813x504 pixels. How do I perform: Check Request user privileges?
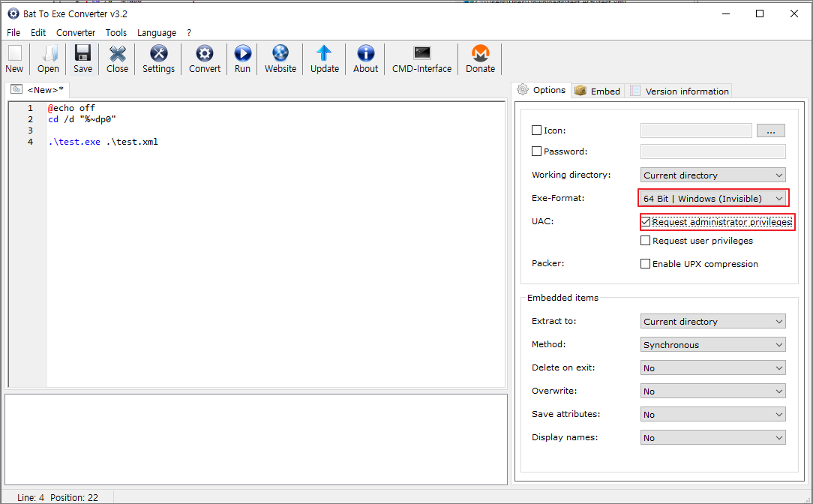point(646,241)
